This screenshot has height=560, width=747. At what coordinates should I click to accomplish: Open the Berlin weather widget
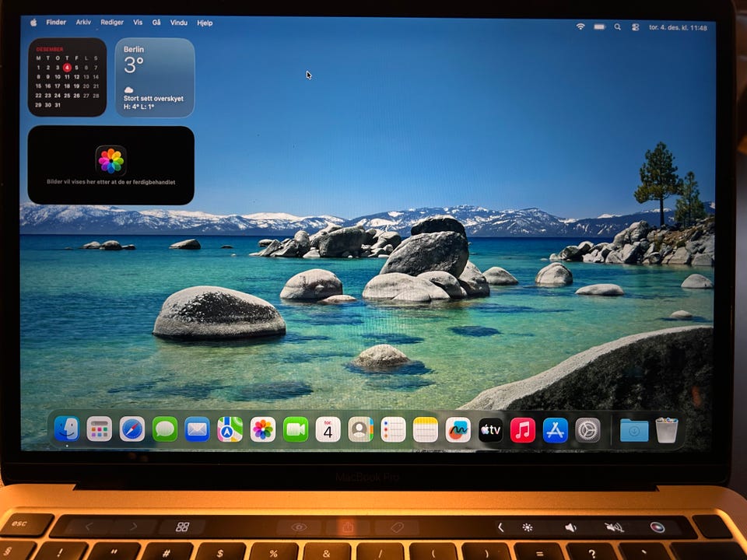[155, 77]
